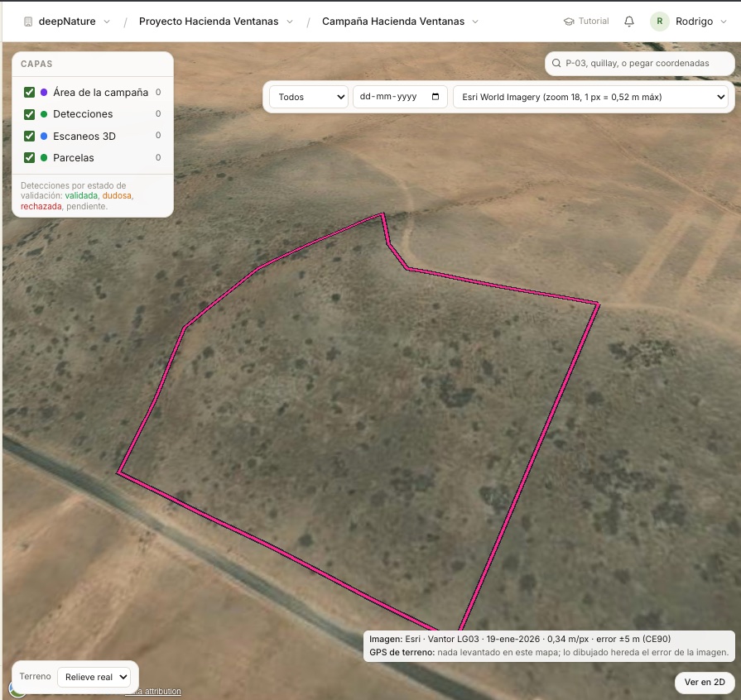741x700 pixels.
Task: Switch to Ver en 2D view
Action: click(x=704, y=682)
